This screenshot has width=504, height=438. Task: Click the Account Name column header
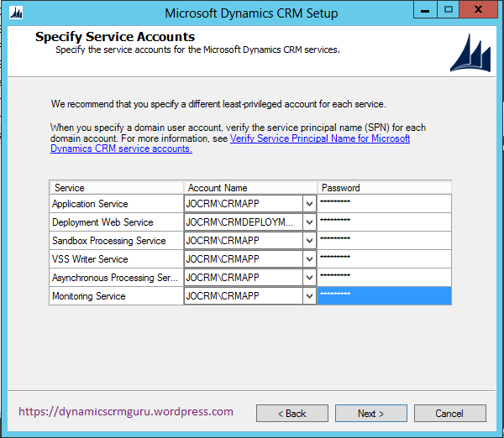[x=250, y=188]
